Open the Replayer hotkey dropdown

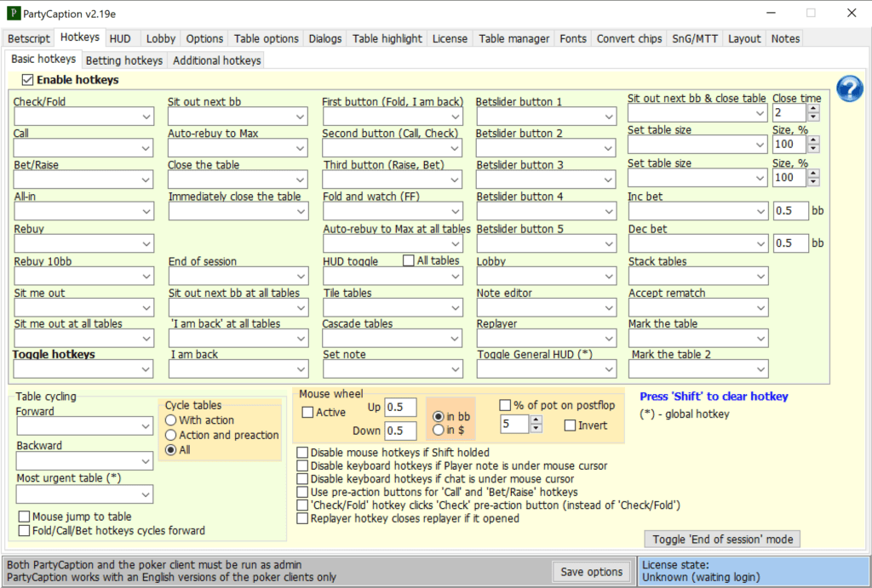click(547, 339)
